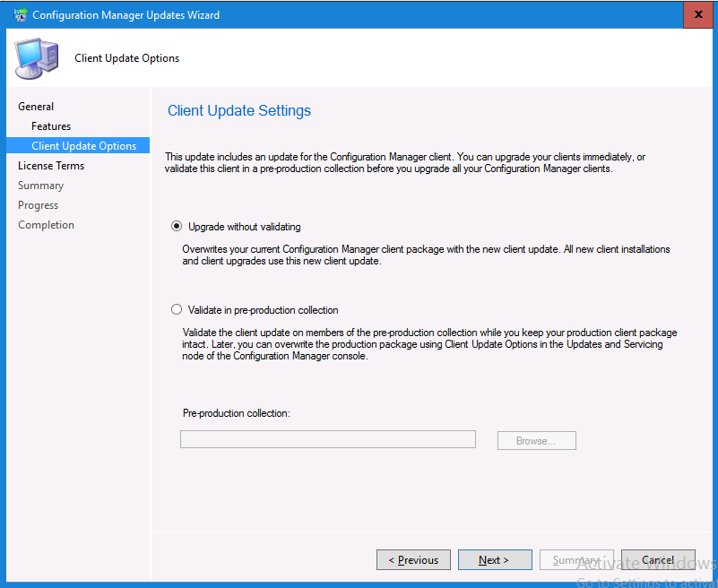This screenshot has height=588, width=718.
Task: Click the wizard title bar icon
Action: (x=20, y=14)
